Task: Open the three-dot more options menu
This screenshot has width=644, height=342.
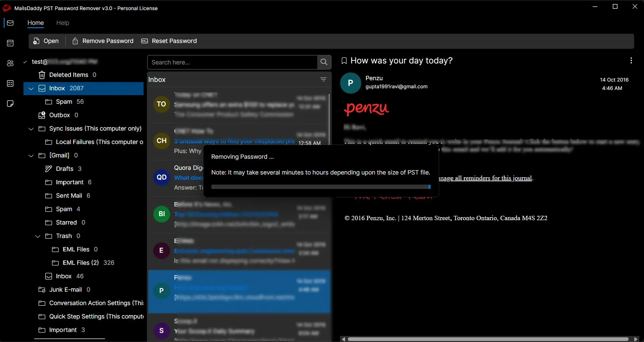Action: tap(631, 60)
